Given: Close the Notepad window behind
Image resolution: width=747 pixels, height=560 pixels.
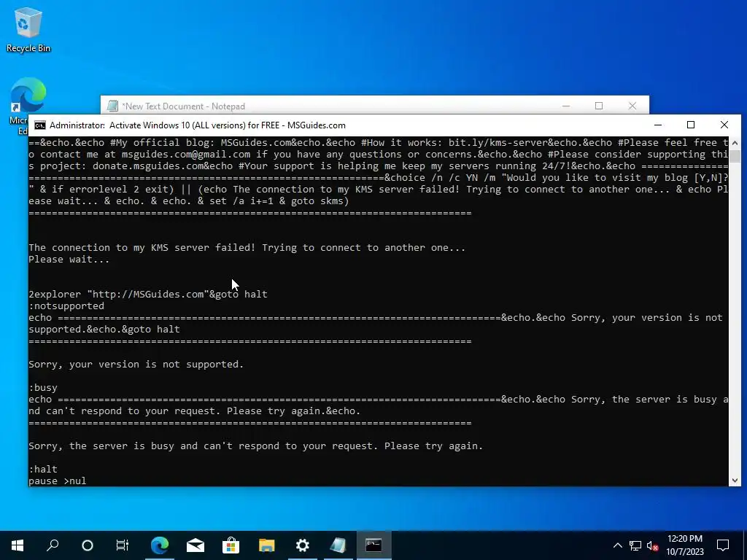Looking at the screenshot, I should tap(632, 106).
